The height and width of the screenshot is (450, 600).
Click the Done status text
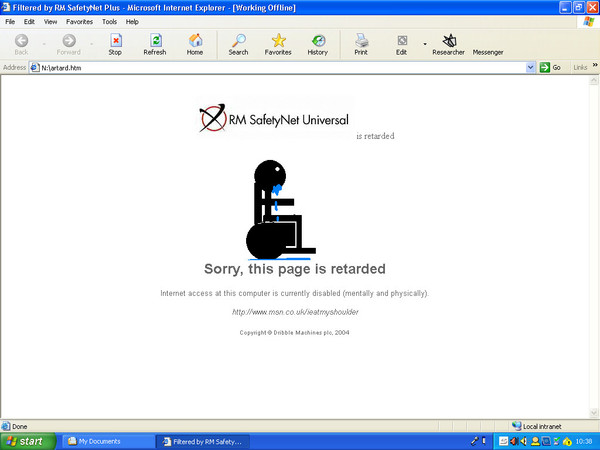(20, 426)
